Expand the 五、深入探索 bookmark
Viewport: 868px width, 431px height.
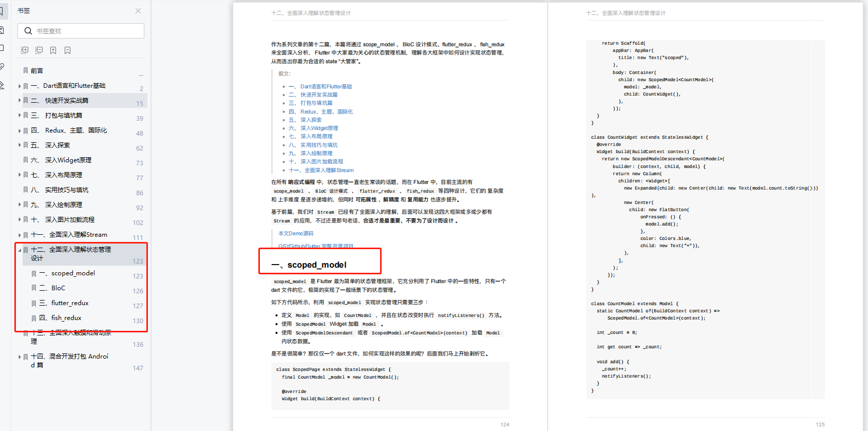pyautogui.click(x=20, y=145)
